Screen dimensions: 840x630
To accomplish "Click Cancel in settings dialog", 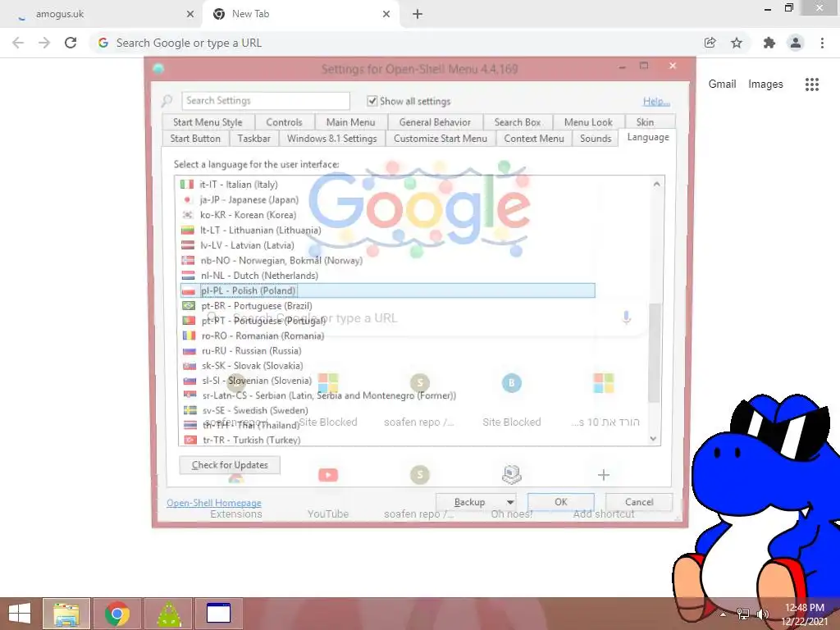I will point(638,502).
